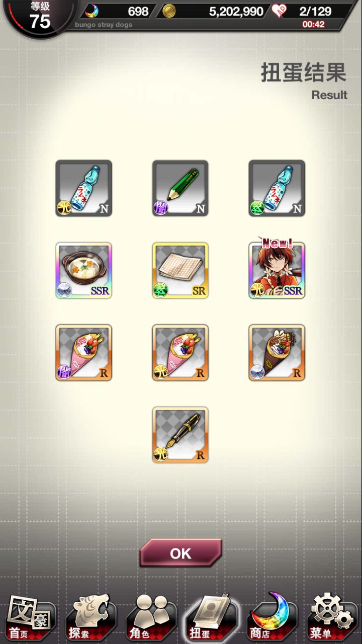Select the strawberry crepe with purple 闇 badge

tap(84, 353)
